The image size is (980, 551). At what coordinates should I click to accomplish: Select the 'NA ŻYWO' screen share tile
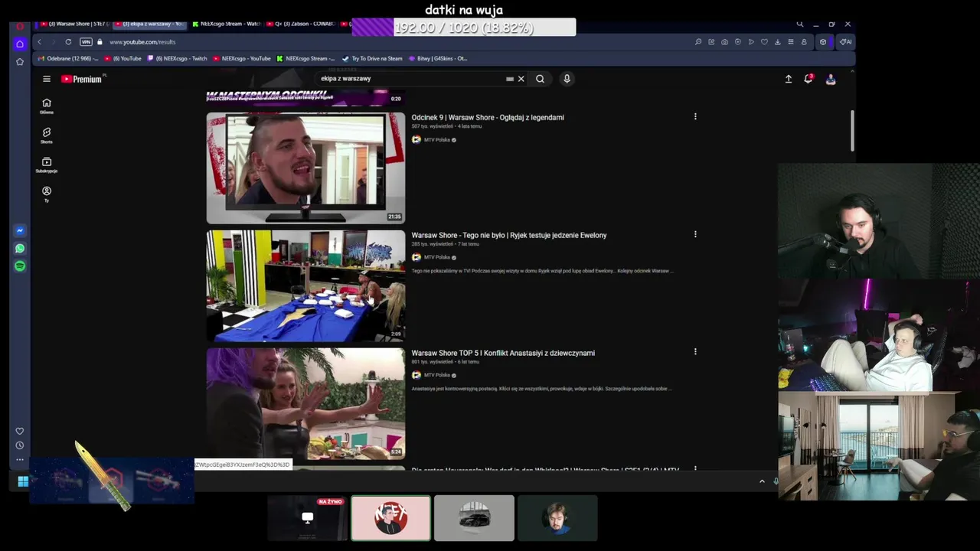point(307,518)
